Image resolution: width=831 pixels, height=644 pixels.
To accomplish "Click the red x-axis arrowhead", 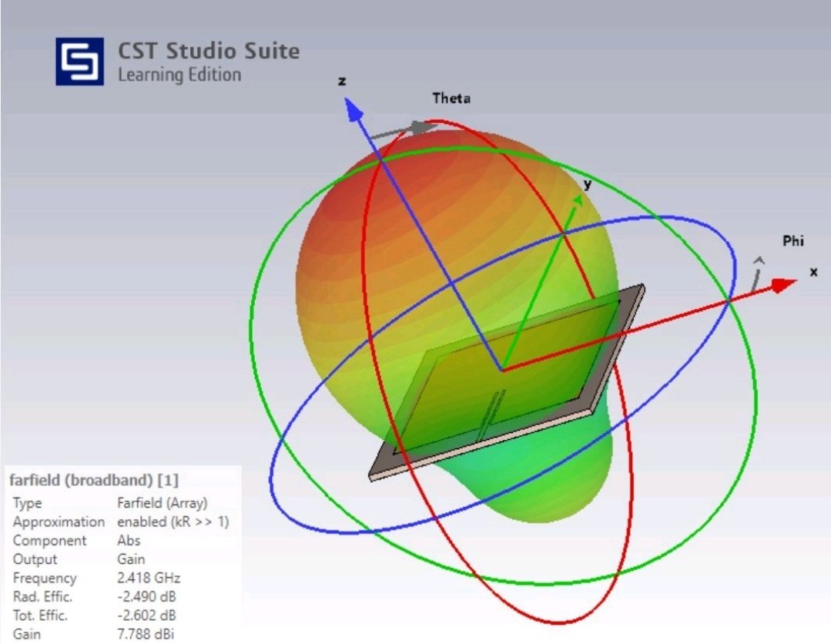I will [782, 285].
